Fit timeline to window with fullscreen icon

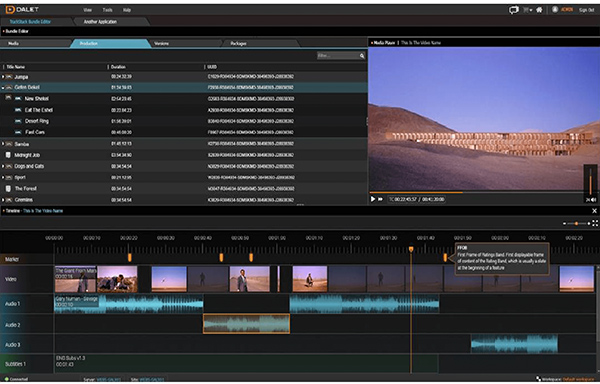(595, 223)
